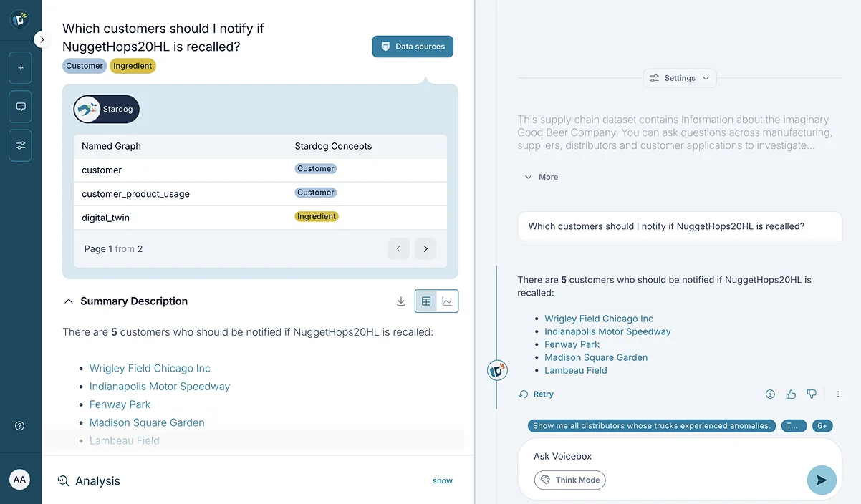This screenshot has height=504, width=861.
Task: Open the Settings dropdown
Action: 679,78
